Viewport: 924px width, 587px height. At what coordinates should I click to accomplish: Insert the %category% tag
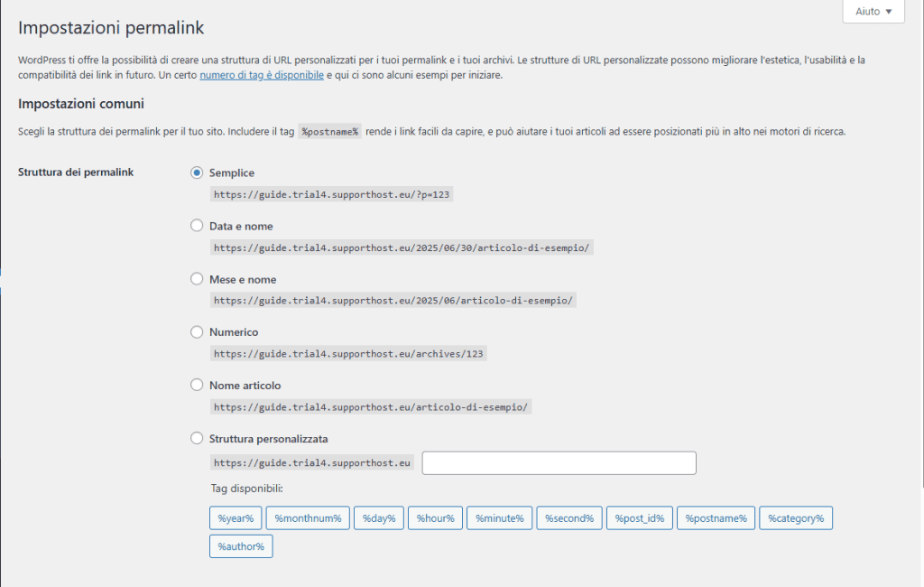(796, 518)
